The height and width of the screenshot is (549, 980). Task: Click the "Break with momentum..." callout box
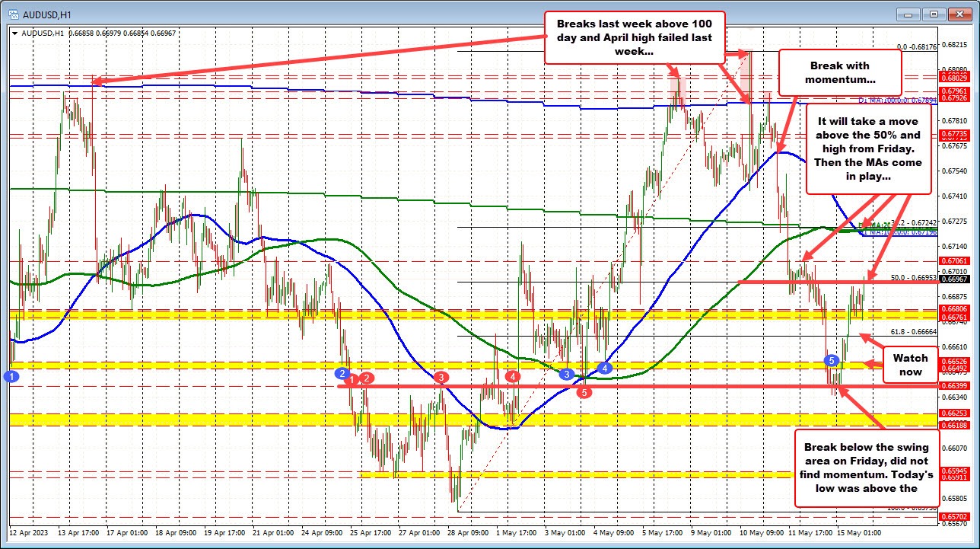coord(838,72)
